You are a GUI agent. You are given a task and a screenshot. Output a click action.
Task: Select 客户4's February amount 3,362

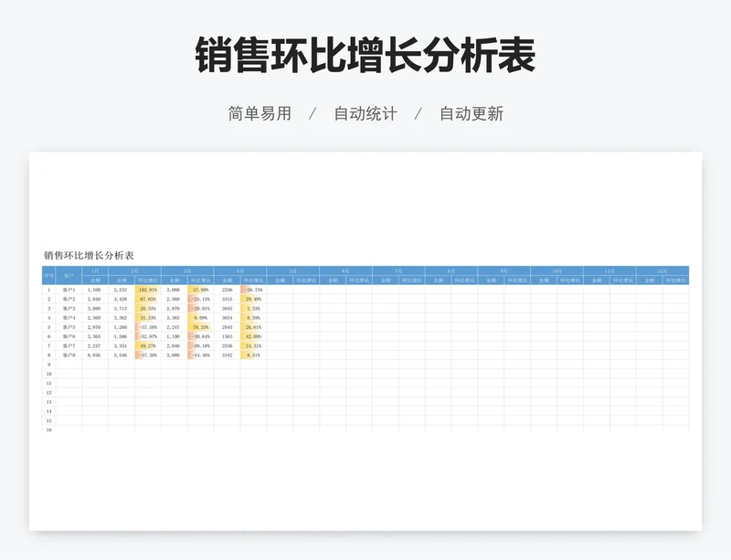pyautogui.click(x=122, y=318)
